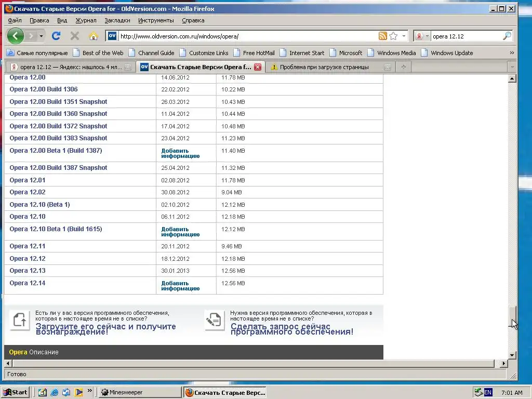This screenshot has height=399, width=532.
Task: Switch to Minesweeper taskbar button
Action: click(140, 392)
